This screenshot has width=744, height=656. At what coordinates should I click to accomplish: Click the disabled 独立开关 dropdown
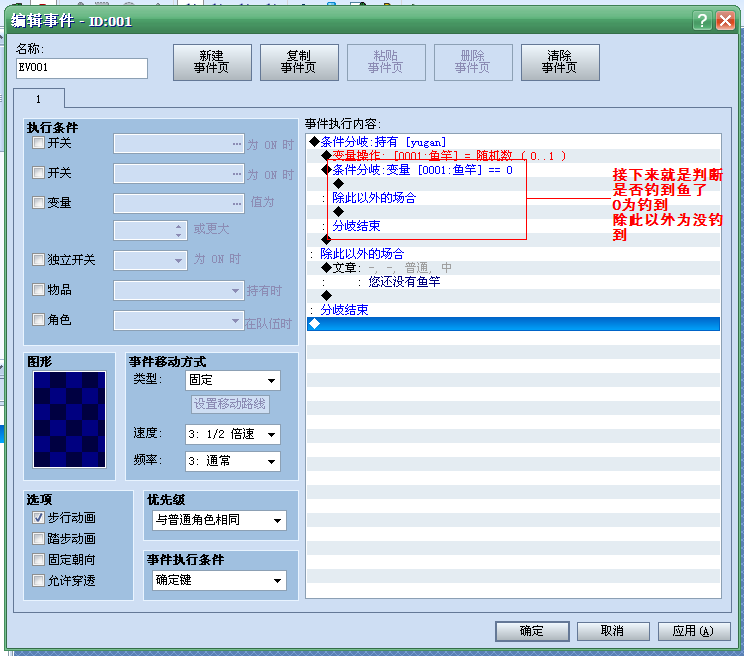coord(150,260)
